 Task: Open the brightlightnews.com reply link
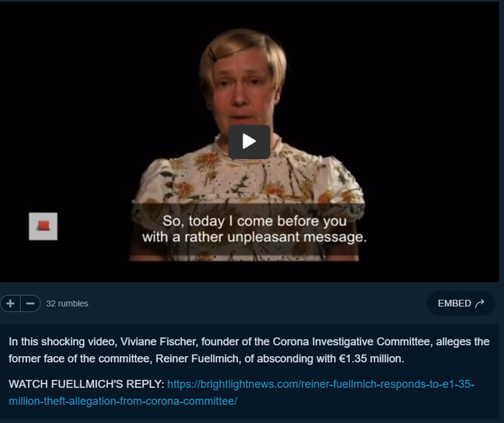(241, 393)
